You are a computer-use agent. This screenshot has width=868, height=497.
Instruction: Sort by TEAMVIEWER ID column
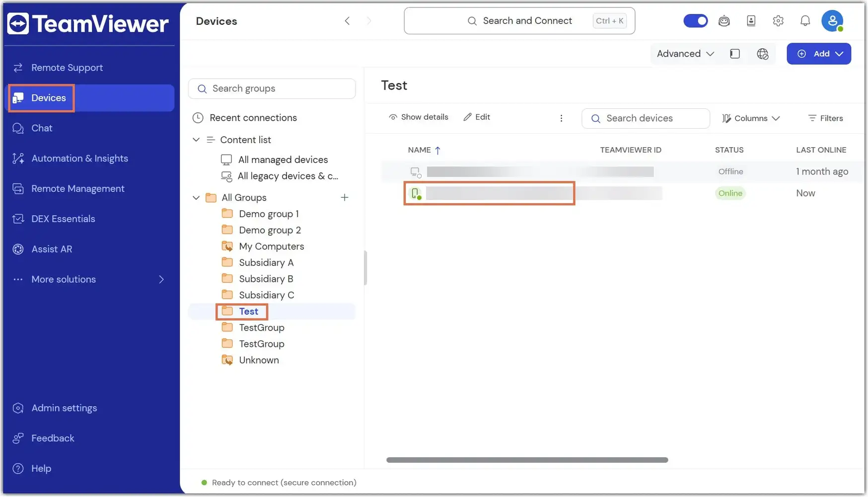[631, 150]
